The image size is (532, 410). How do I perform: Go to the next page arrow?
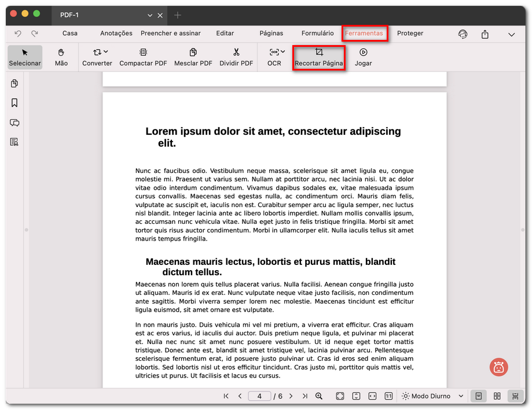291,396
